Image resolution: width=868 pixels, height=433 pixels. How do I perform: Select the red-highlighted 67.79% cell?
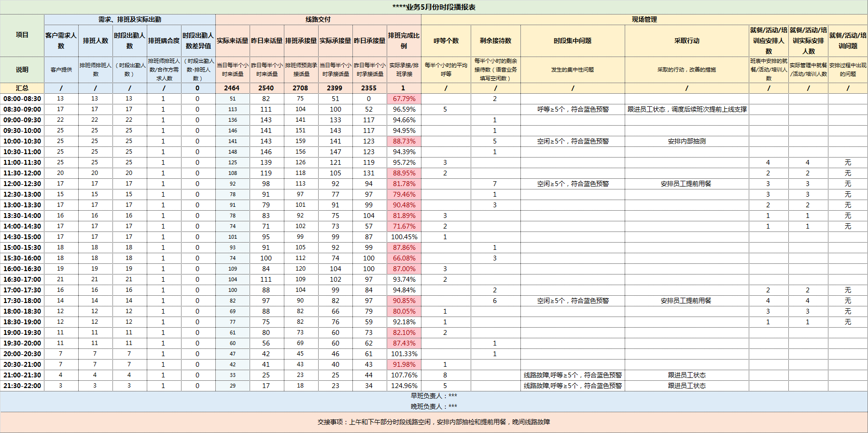[x=404, y=99]
